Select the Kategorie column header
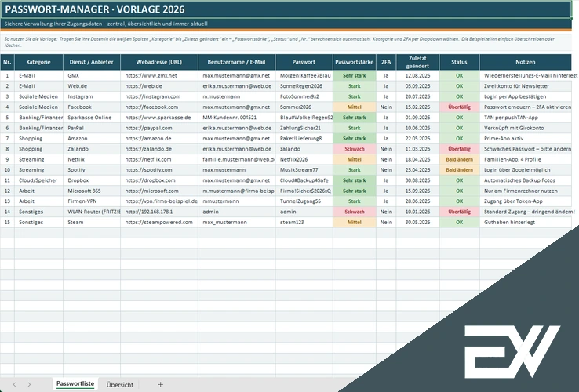The width and height of the screenshot is (579, 392). point(38,62)
